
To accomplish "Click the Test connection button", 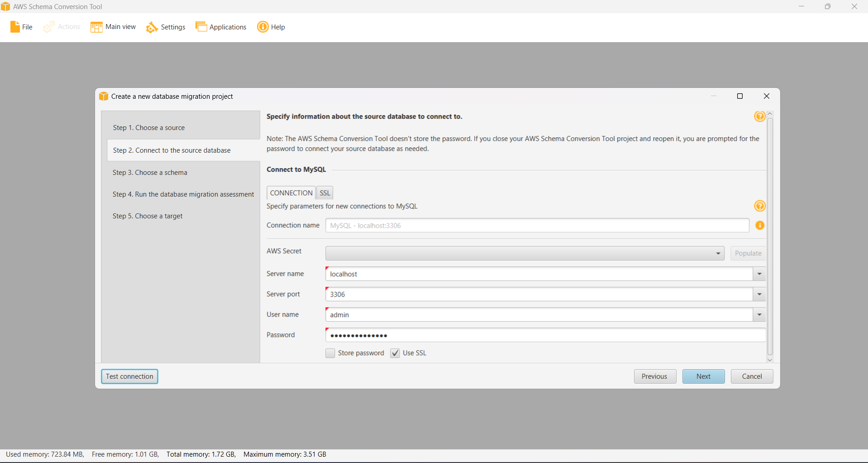I will 129,376.
